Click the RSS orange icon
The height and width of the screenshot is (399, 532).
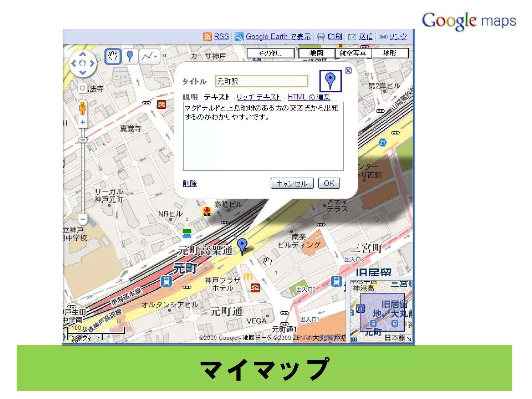tap(207, 37)
